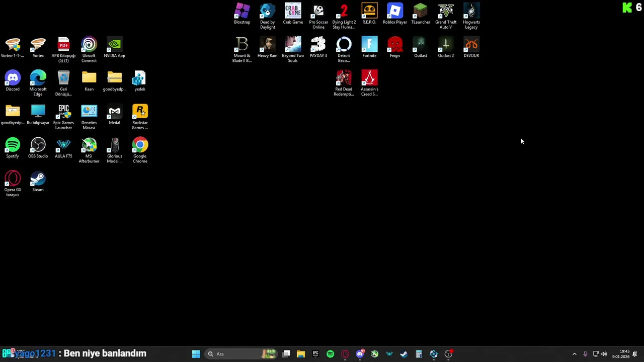Image resolution: width=644 pixels, height=362 pixels.
Task: Select the Outlast shortcut
Action: (421, 47)
